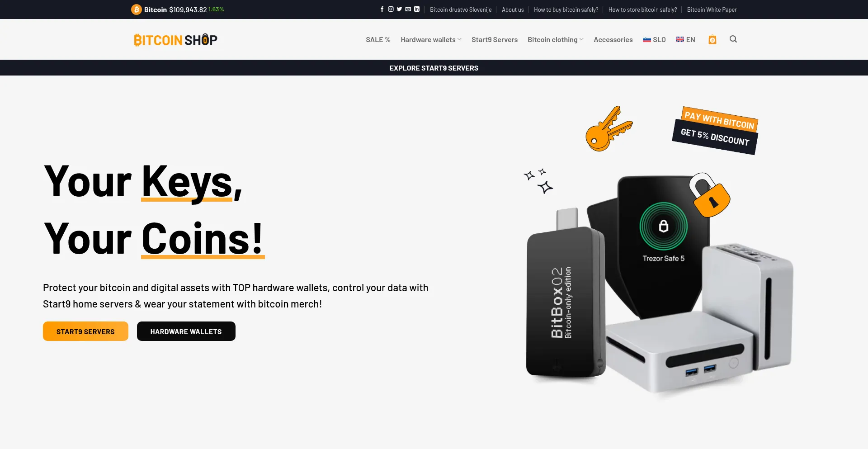Click the EXPLORE START9 SERVERS banner
Image resolution: width=868 pixels, height=449 pixels.
(434, 68)
